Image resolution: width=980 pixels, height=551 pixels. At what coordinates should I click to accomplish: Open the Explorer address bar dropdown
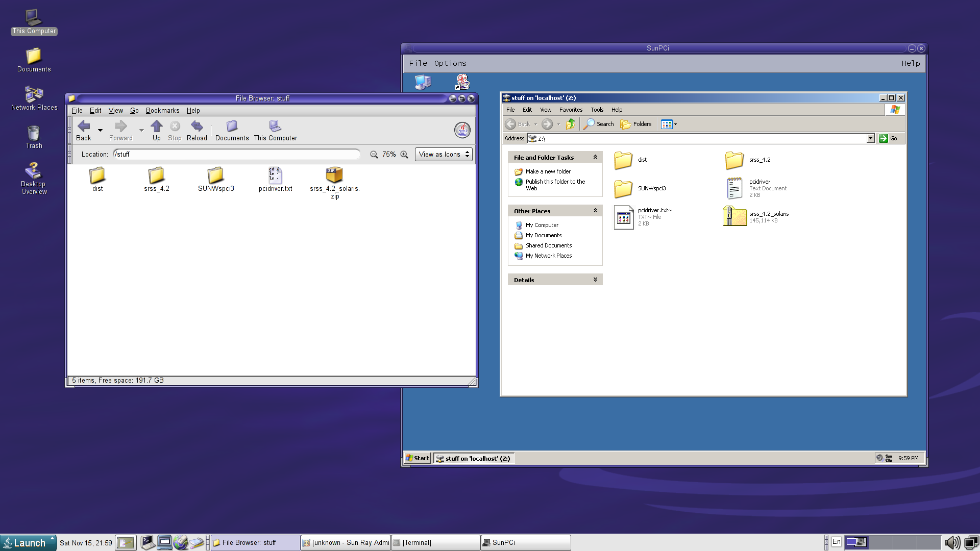(870, 138)
